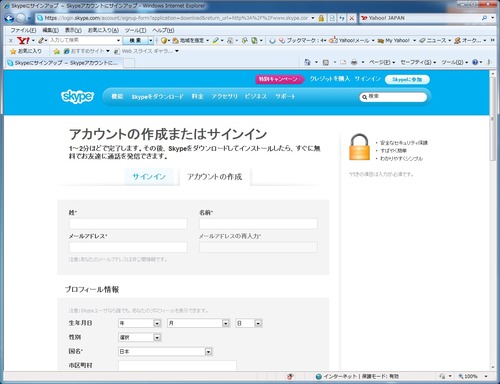Click the 検索 button on Yahoo toolbar

tap(135, 41)
